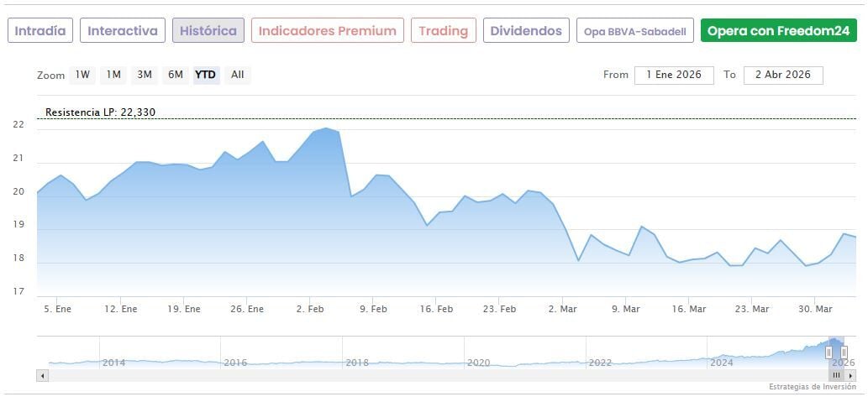This screenshot has width=868, height=402.
Task: Click Opera con Freedom24 button
Action: click(x=778, y=31)
